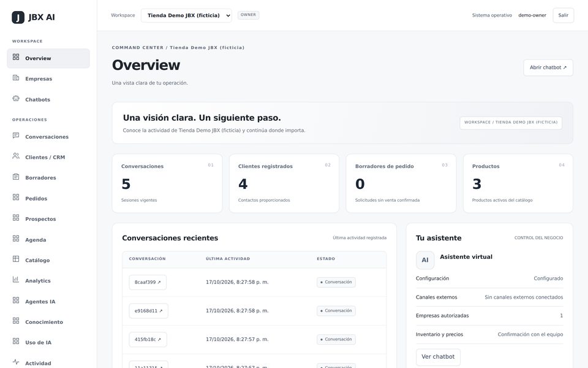Click the Clientes / CRM people icon
588x368 pixels.
[16, 156]
